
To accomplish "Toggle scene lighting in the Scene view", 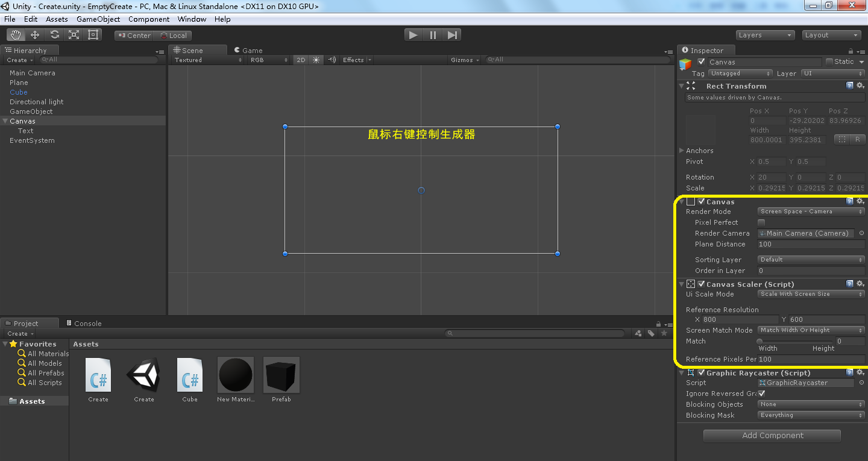I will [315, 60].
